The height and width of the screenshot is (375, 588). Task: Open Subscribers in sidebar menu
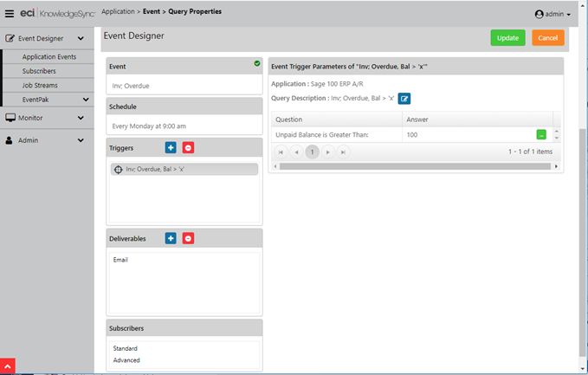(x=39, y=71)
